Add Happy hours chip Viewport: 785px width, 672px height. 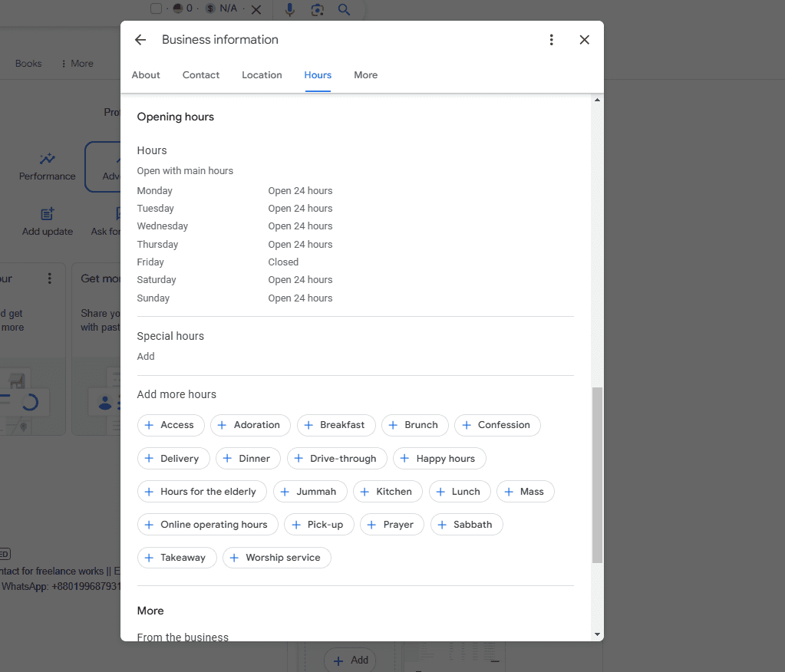pos(439,458)
